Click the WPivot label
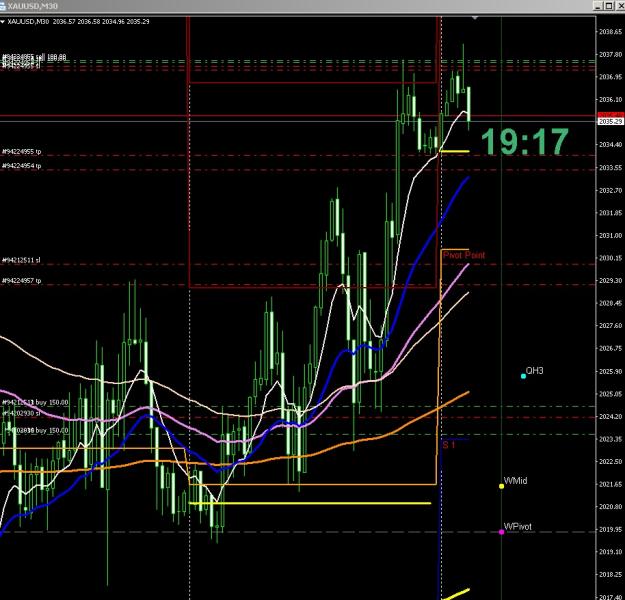Screen dimensions: 625x600 point(518,527)
